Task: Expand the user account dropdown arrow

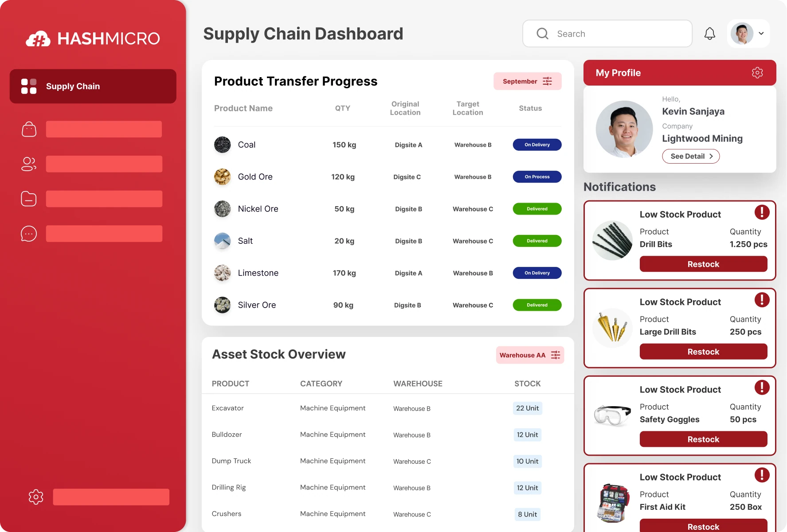Action: click(761, 34)
